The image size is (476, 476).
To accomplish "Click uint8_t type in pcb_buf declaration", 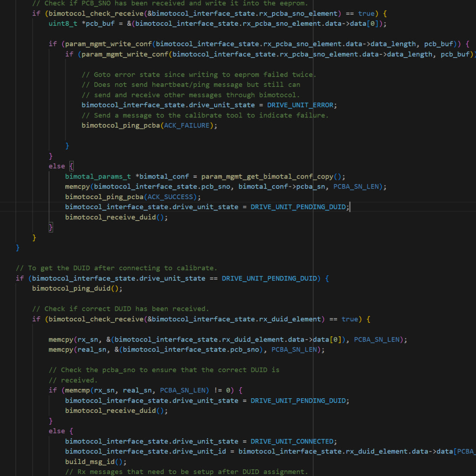I will 63,23.
